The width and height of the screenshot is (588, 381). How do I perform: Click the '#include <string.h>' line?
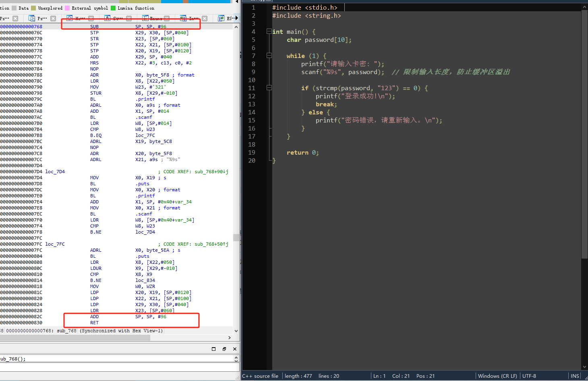(x=306, y=16)
